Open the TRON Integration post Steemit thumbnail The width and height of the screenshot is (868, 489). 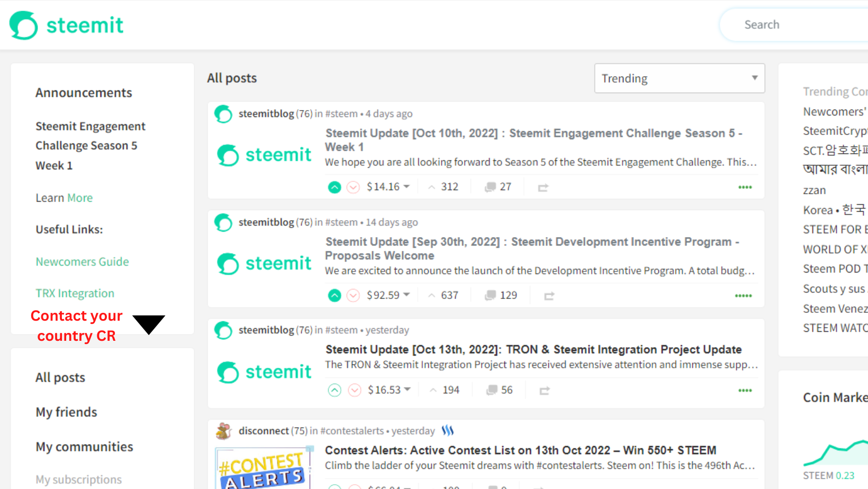pos(265,372)
